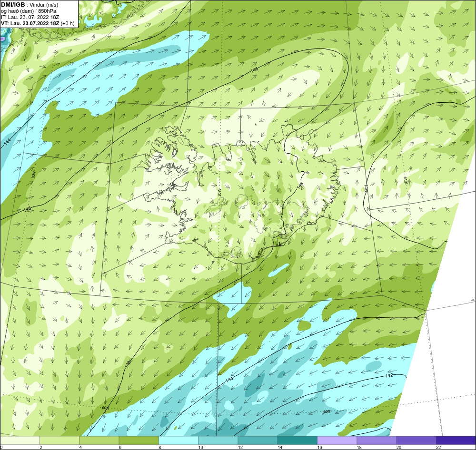Select the 20–22 m/s violet legend swatch

[x=416, y=440]
